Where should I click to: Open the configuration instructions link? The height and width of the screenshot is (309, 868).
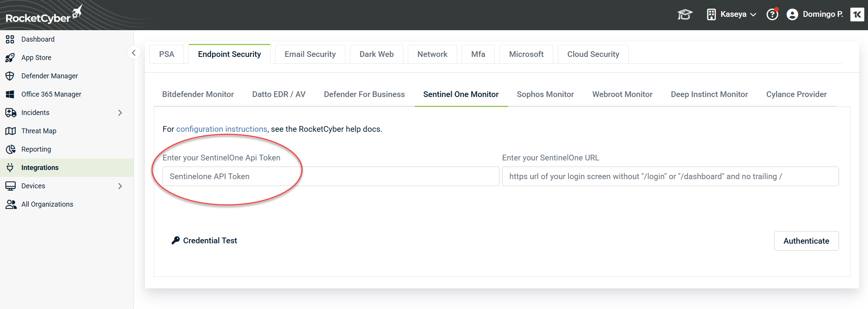click(x=221, y=129)
